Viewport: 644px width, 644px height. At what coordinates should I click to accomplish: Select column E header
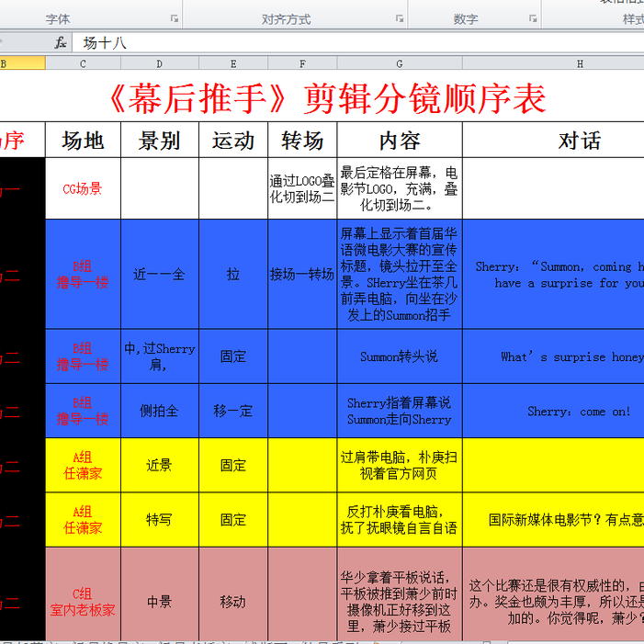point(233,63)
